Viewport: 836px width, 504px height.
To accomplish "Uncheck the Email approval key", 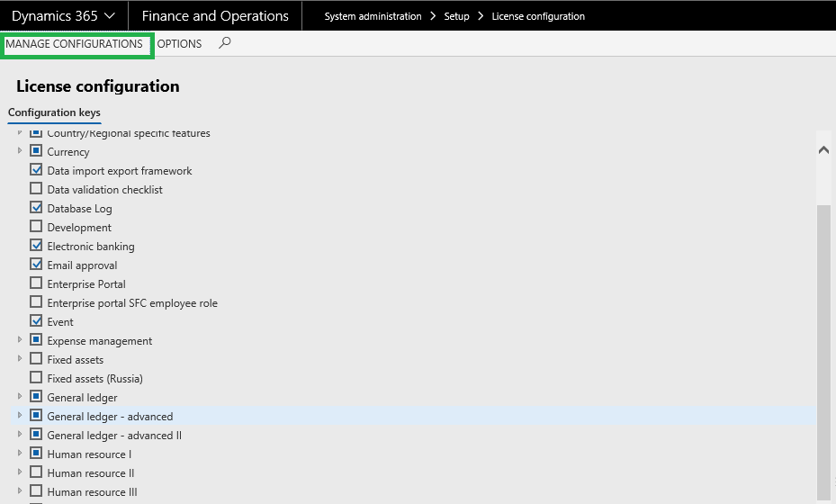I will tap(36, 265).
